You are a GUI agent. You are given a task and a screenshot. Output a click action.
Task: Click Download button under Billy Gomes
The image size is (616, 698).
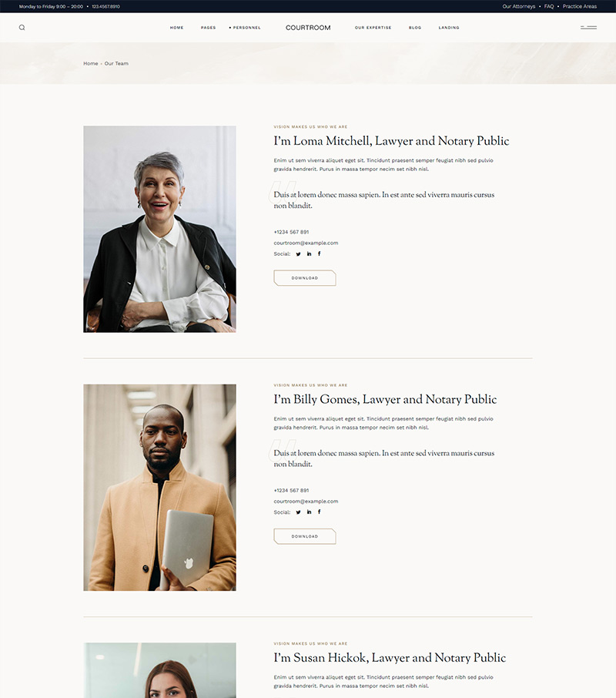305,536
